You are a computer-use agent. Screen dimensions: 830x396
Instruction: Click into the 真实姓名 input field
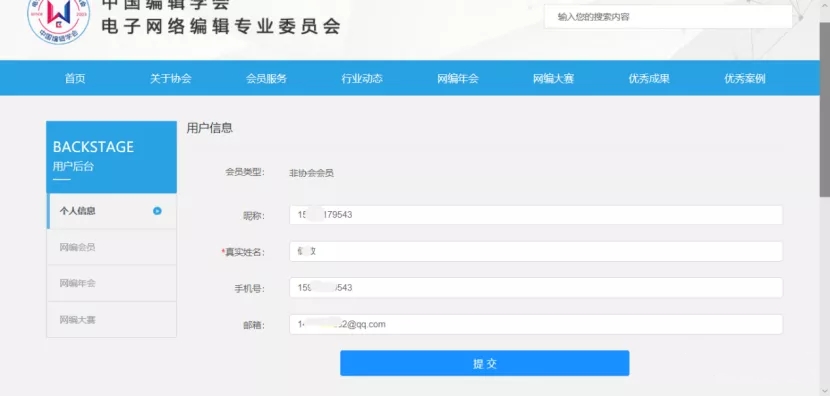tap(536, 251)
